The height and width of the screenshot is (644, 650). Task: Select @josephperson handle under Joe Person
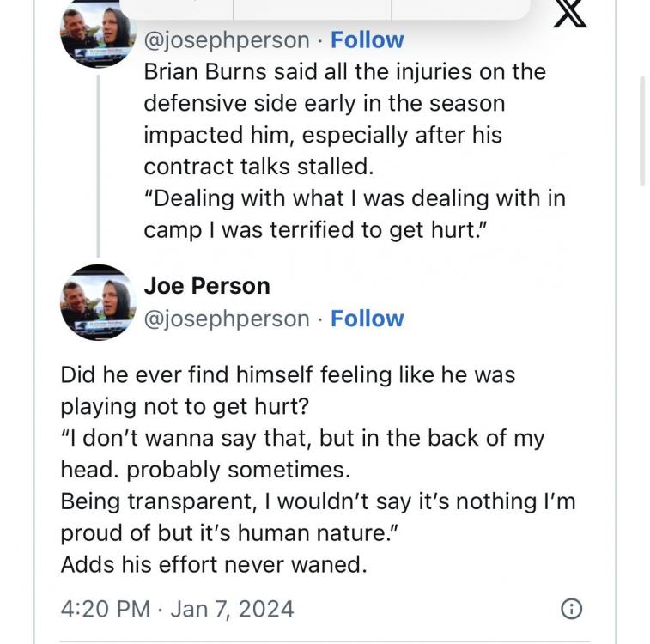[226, 318]
